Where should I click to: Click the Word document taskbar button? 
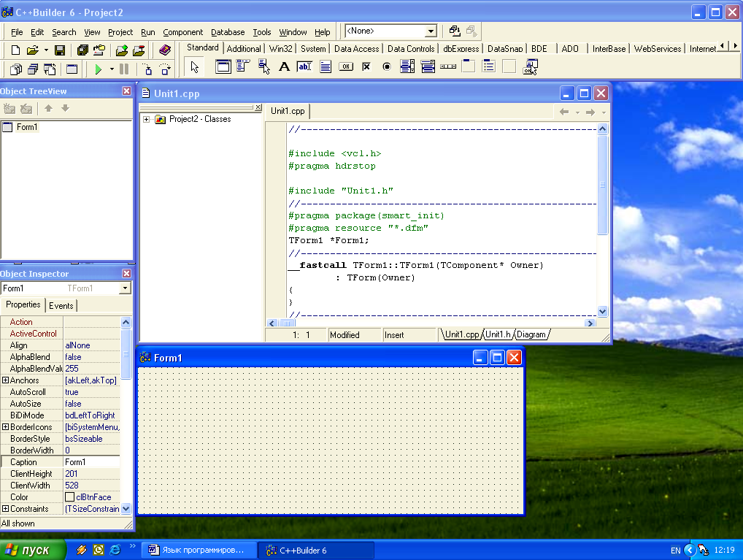tap(199, 551)
